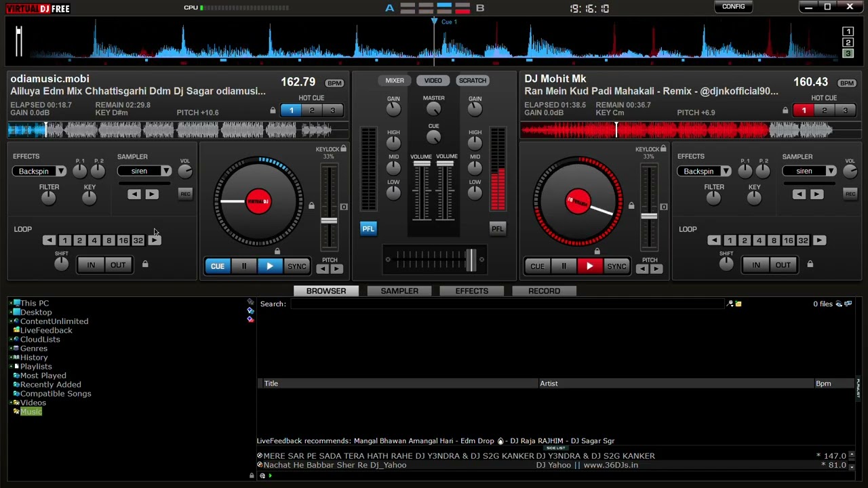
Task: Open right deck siren sampler dropdown
Action: [831, 171]
